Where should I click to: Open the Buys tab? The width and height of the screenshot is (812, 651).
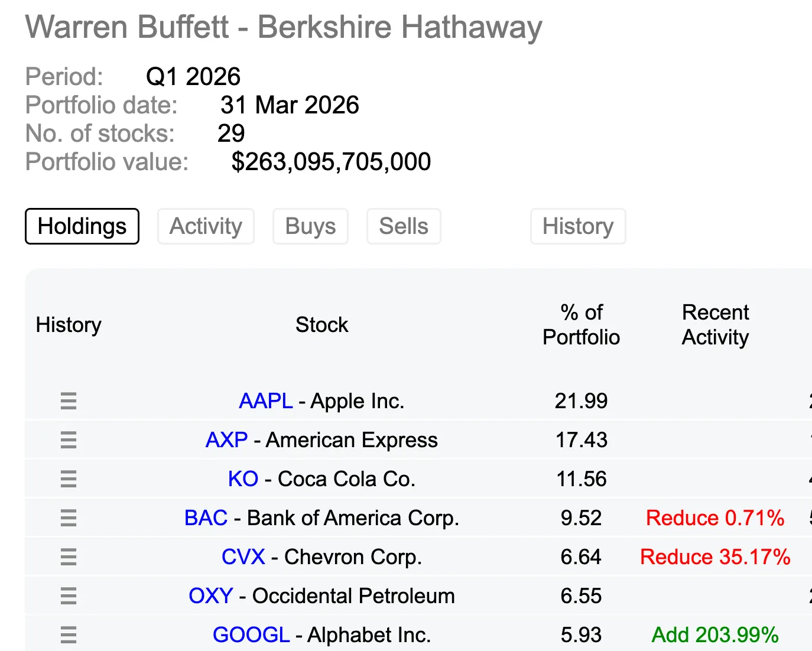310,226
